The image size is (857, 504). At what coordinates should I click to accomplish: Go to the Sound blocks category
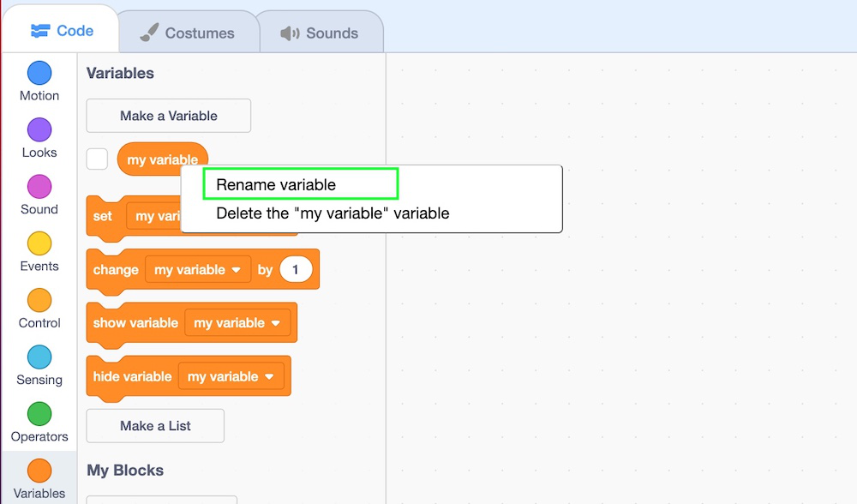point(39,187)
